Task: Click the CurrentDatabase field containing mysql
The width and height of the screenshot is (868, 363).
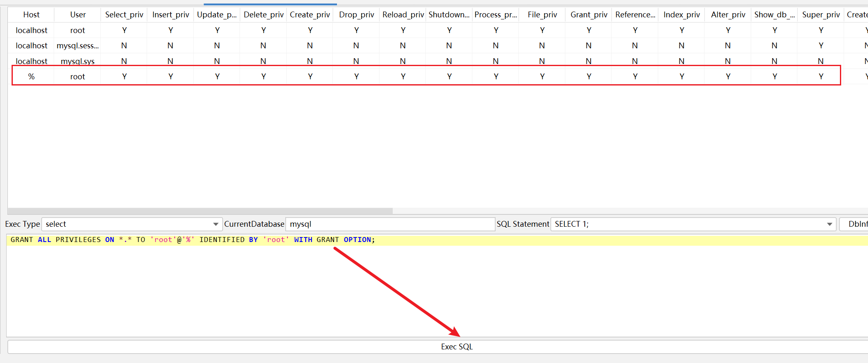Action: click(x=390, y=224)
